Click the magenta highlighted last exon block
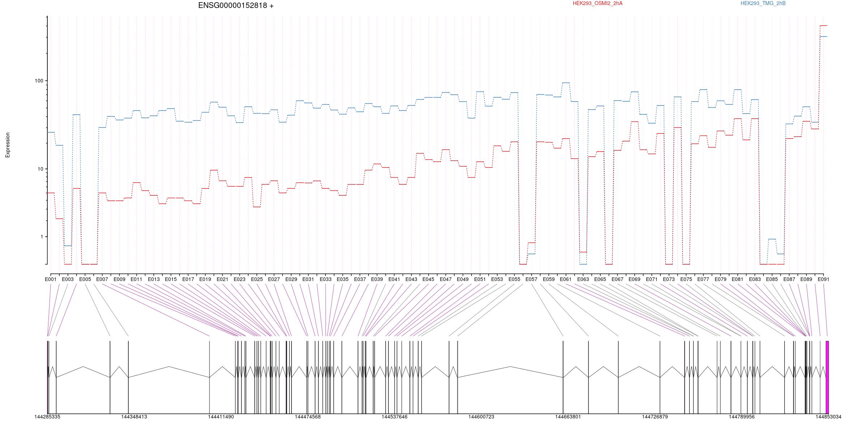 click(x=827, y=377)
